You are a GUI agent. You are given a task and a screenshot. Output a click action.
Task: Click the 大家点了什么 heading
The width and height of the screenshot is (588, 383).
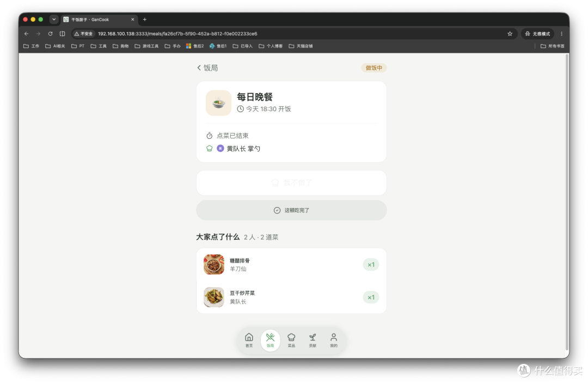[217, 236]
